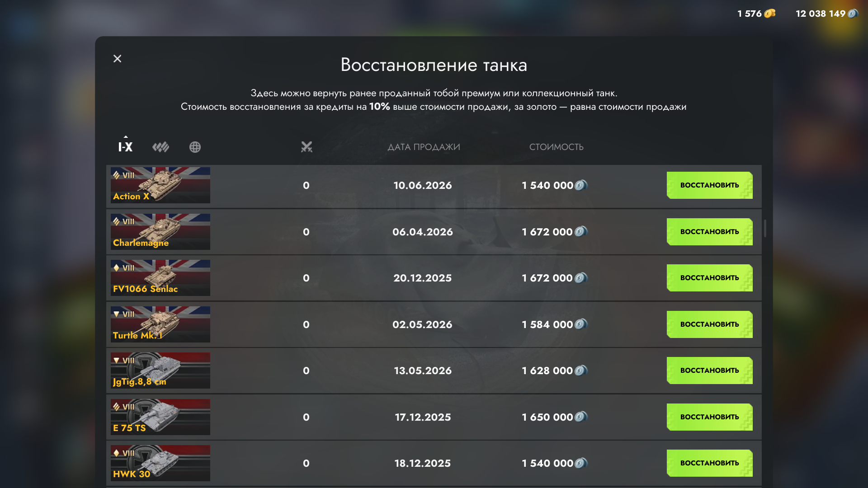868x488 pixels.
Task: Click the gold coins balance icon
Action: pos(769,14)
